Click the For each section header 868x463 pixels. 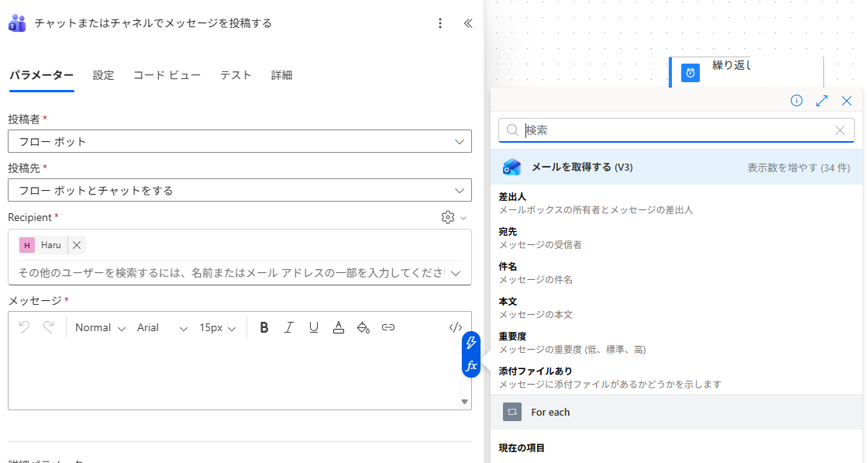[x=677, y=412]
